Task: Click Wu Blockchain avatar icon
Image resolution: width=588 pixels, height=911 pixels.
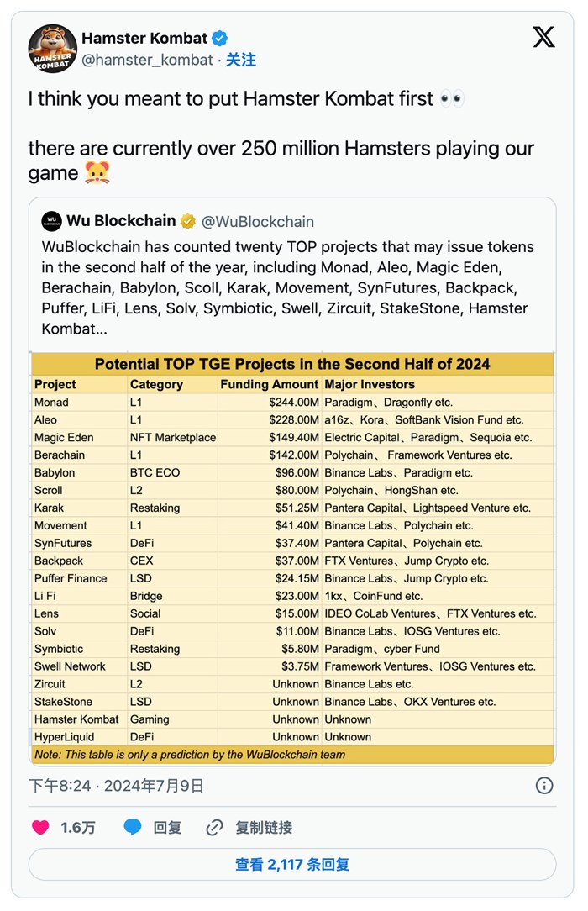Action: 52,221
